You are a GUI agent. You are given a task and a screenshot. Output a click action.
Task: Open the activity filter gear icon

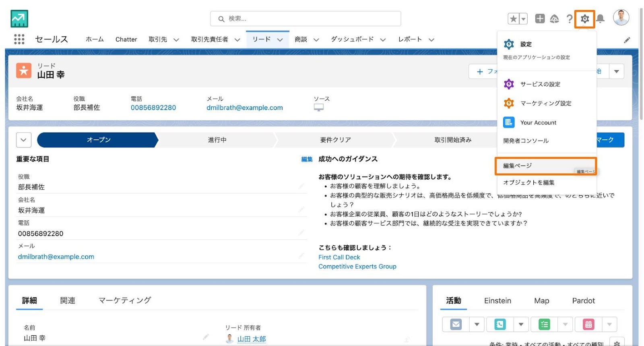(x=617, y=344)
